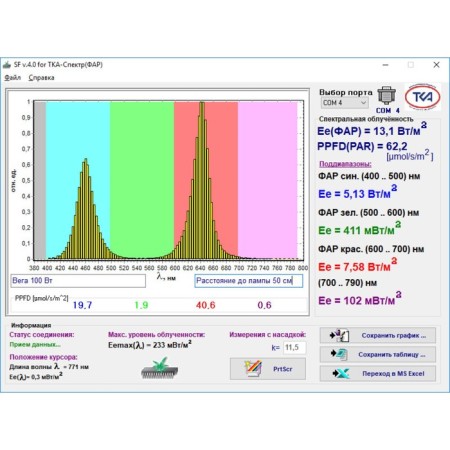Click the red 600-700 nm spectrum band
The image size is (450, 450).
pyautogui.click(x=206, y=180)
